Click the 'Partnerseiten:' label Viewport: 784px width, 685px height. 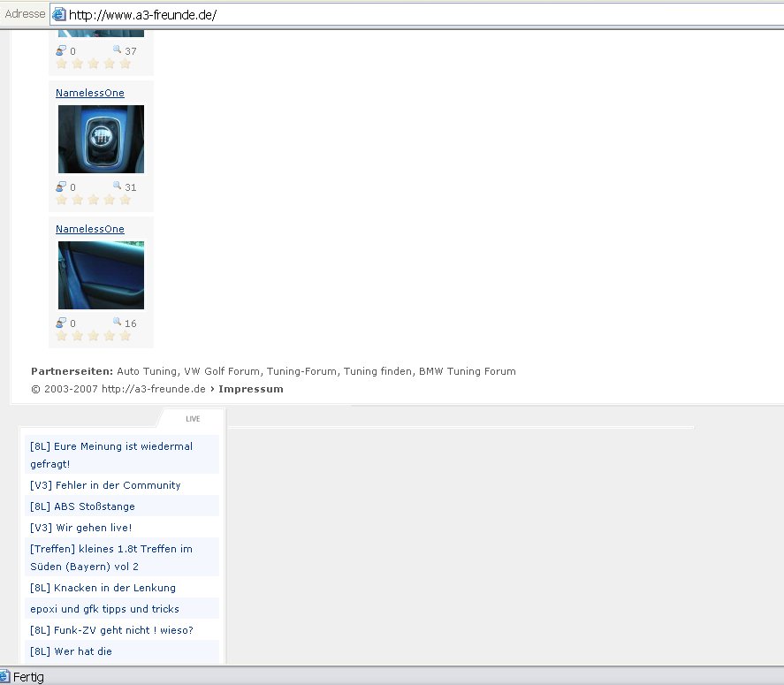coord(72,371)
